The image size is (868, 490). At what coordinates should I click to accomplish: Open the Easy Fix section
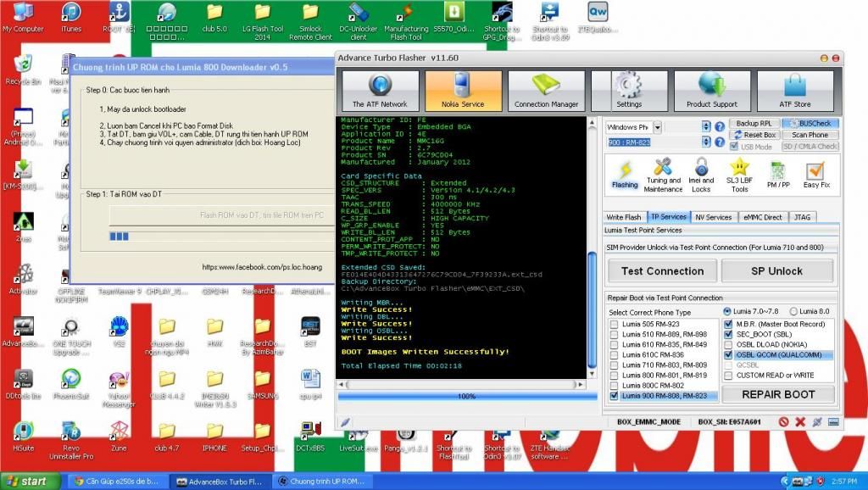click(816, 175)
